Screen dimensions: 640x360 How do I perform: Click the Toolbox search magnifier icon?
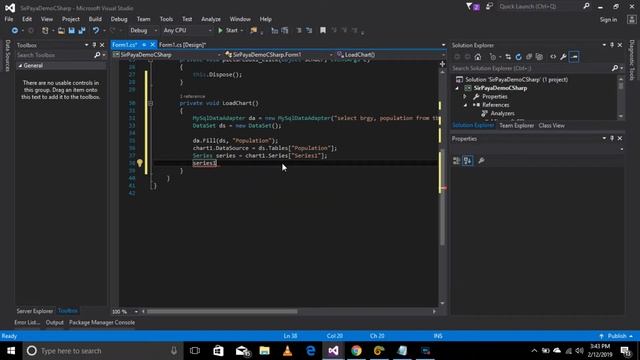(97, 55)
